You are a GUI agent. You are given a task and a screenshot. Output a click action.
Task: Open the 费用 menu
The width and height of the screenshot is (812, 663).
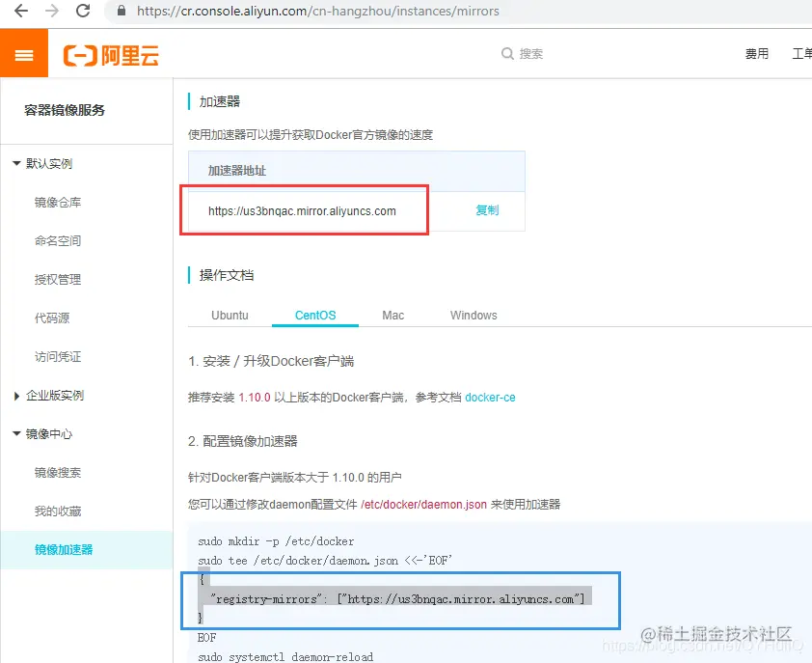[x=757, y=53]
